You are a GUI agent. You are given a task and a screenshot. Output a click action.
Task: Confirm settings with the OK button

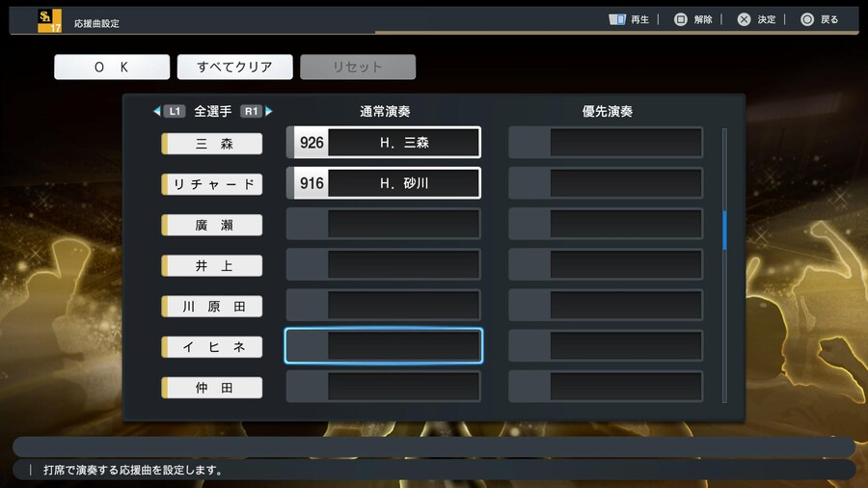(x=112, y=67)
